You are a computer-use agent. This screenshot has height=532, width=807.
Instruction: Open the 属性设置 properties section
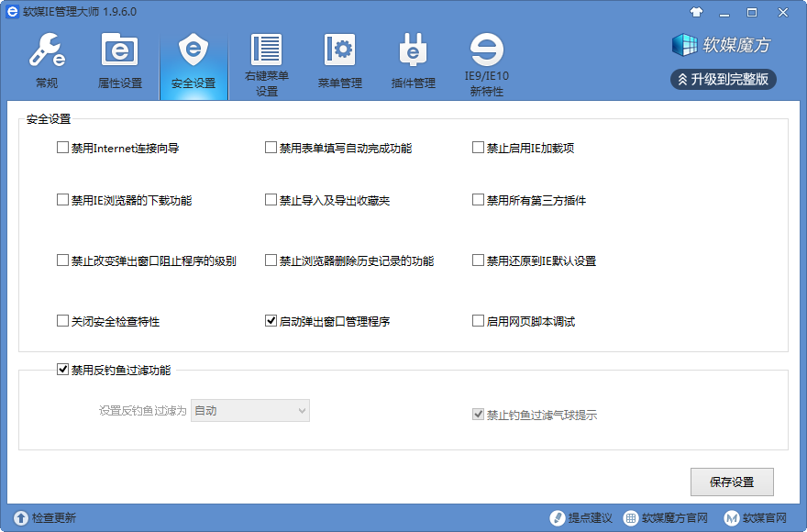pyautogui.click(x=120, y=61)
